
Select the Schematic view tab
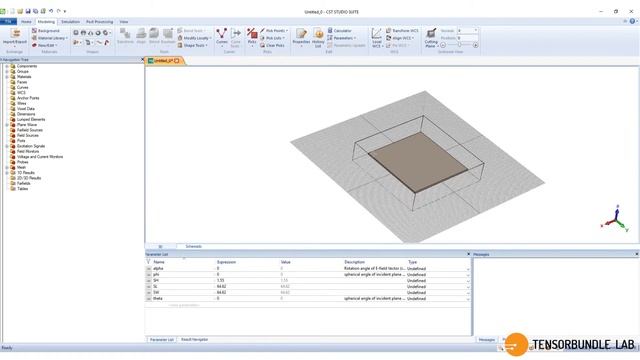coord(193,247)
